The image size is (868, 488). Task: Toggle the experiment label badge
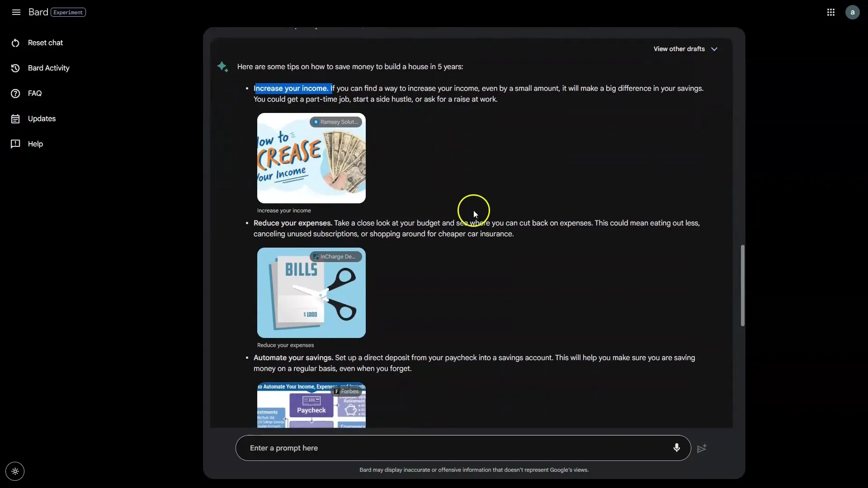tap(68, 11)
